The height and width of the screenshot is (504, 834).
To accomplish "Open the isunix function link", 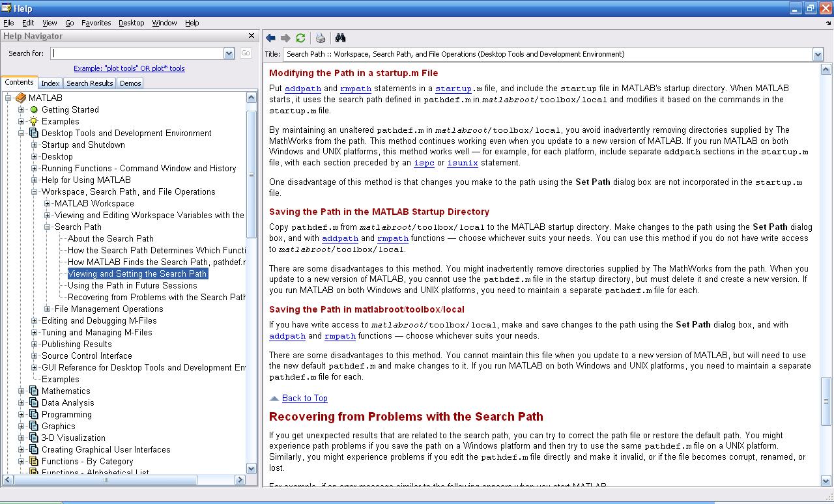I will (x=461, y=163).
